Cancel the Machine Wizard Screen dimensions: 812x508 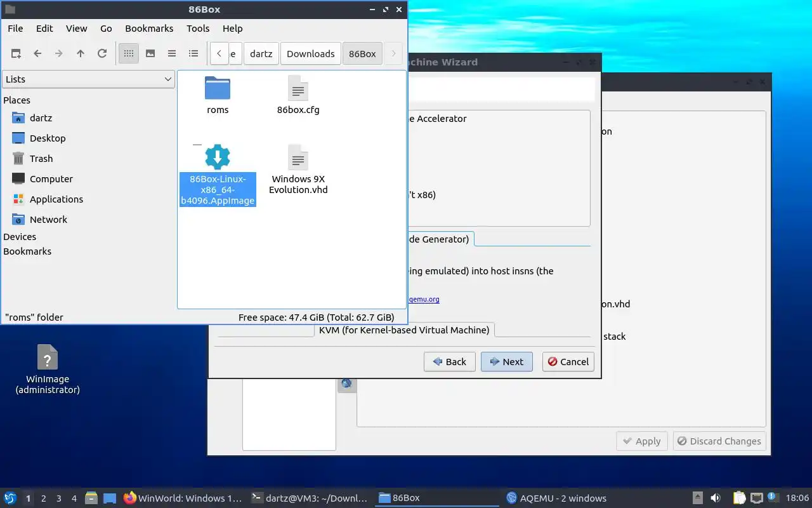[x=568, y=362]
